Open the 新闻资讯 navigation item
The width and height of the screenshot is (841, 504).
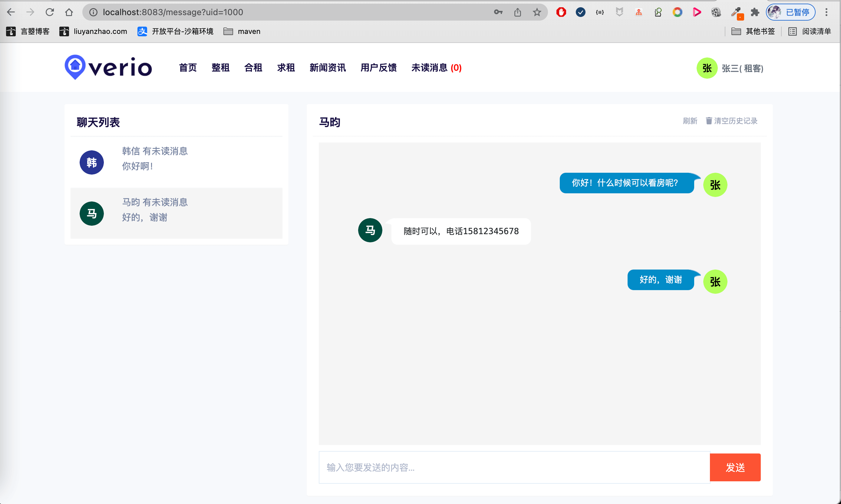point(328,67)
